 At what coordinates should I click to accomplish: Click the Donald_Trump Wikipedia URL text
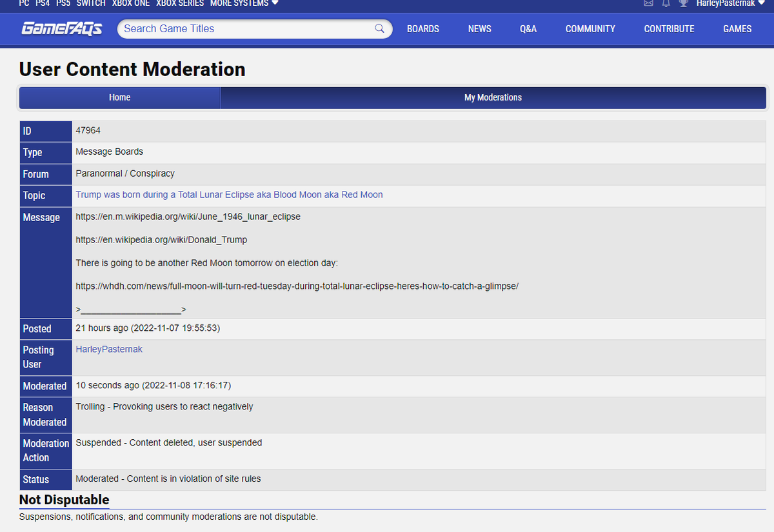coord(161,240)
